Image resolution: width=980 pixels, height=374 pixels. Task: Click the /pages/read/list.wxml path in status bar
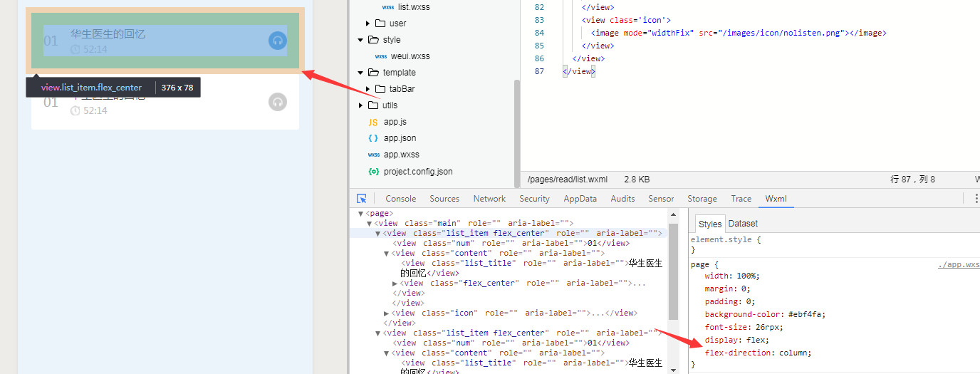[x=568, y=180]
